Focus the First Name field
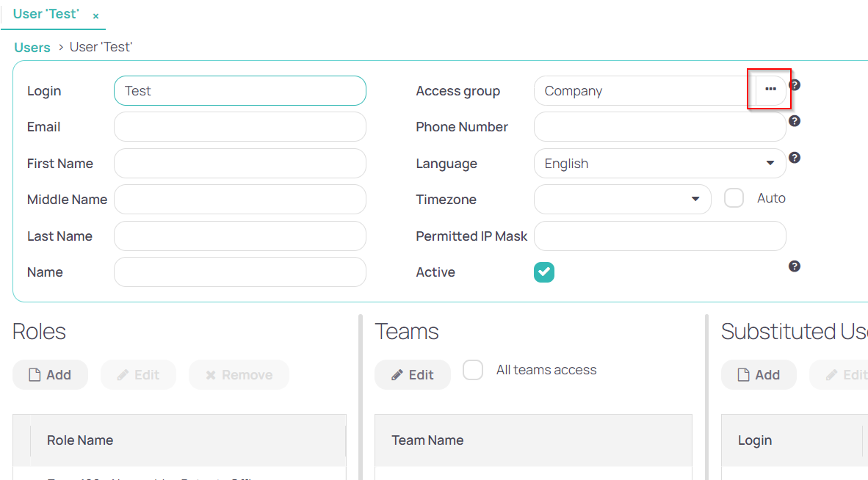868x480 pixels. [239, 163]
